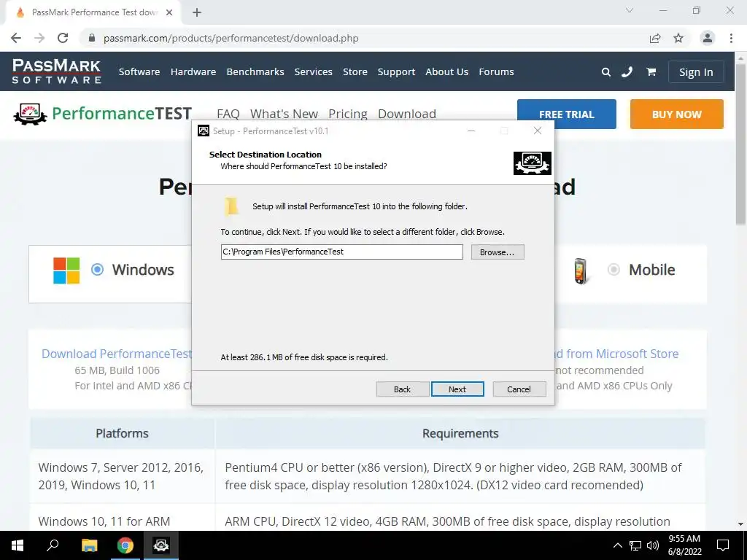
Task: Open the Support menu
Action: click(396, 72)
